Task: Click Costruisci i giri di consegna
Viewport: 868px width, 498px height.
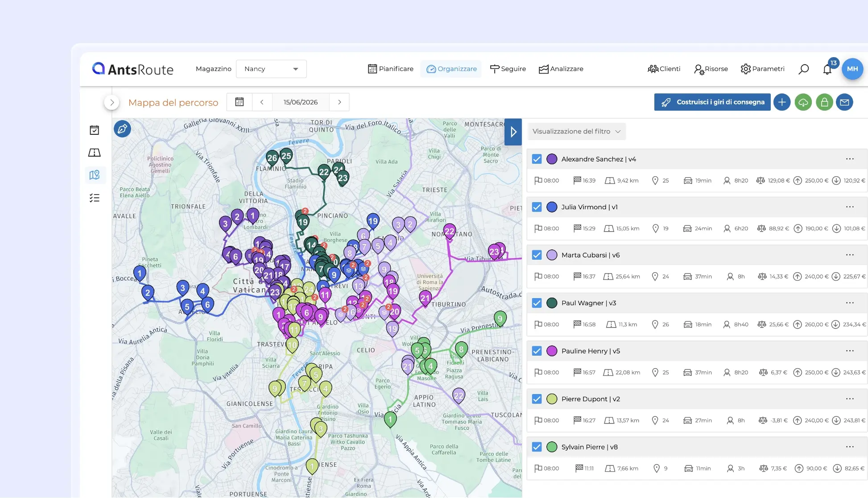Action: 712,102
